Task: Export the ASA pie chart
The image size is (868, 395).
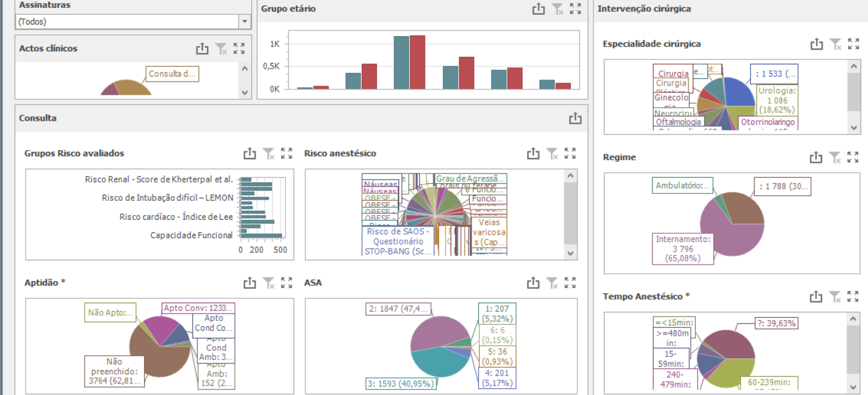Action: [533, 283]
